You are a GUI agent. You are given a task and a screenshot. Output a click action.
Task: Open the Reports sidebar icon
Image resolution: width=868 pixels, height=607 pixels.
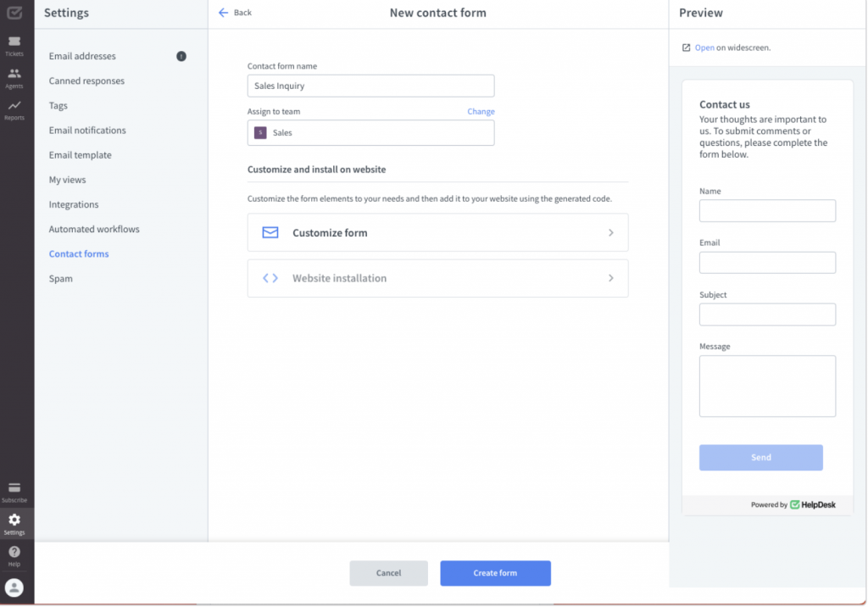14,105
